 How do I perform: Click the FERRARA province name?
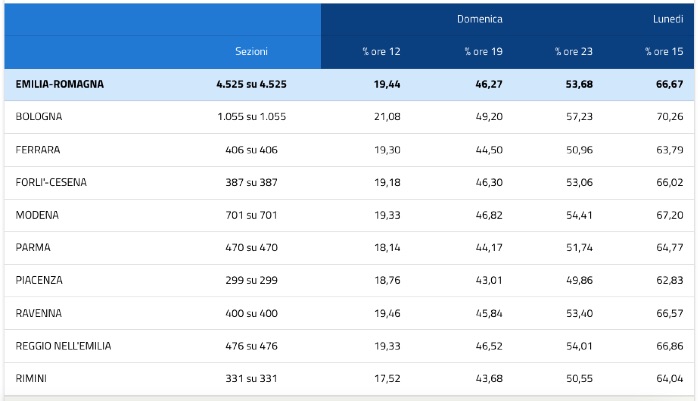[37, 150]
